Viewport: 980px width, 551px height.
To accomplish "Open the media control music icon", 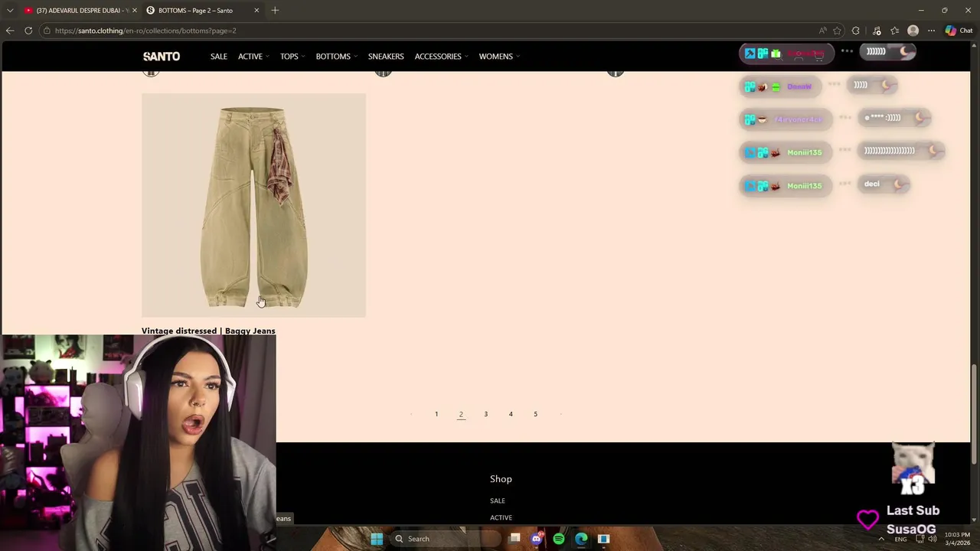I will [877, 31].
